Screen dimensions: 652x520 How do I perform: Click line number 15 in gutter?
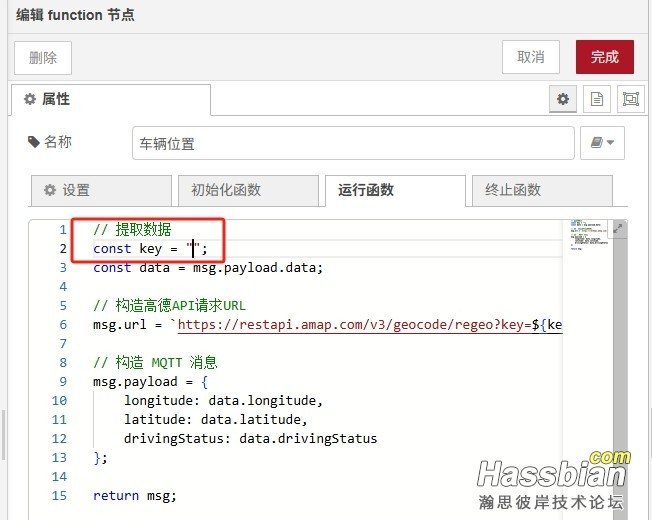pyautogui.click(x=59, y=495)
